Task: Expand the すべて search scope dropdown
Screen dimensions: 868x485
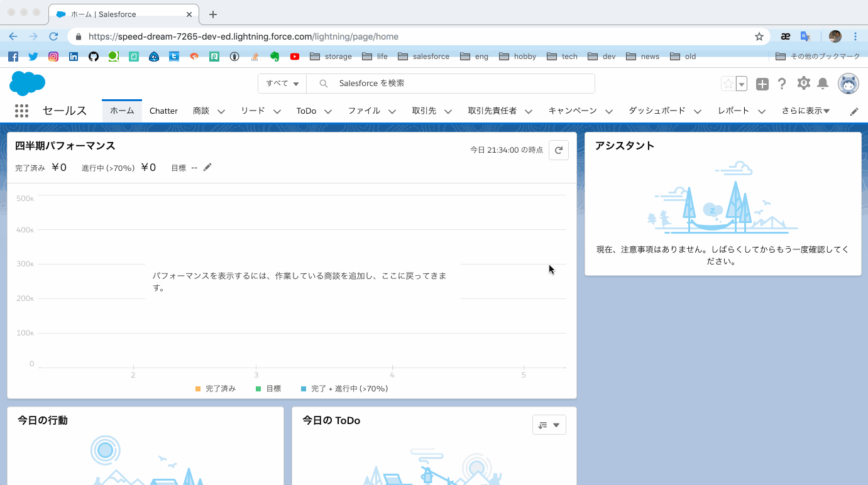Action: click(x=282, y=84)
